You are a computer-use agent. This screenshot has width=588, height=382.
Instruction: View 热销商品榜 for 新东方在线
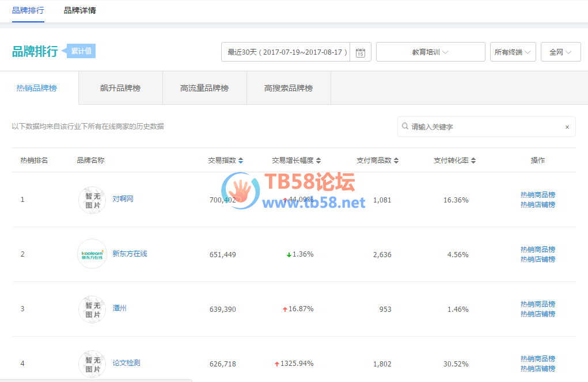pyautogui.click(x=537, y=249)
